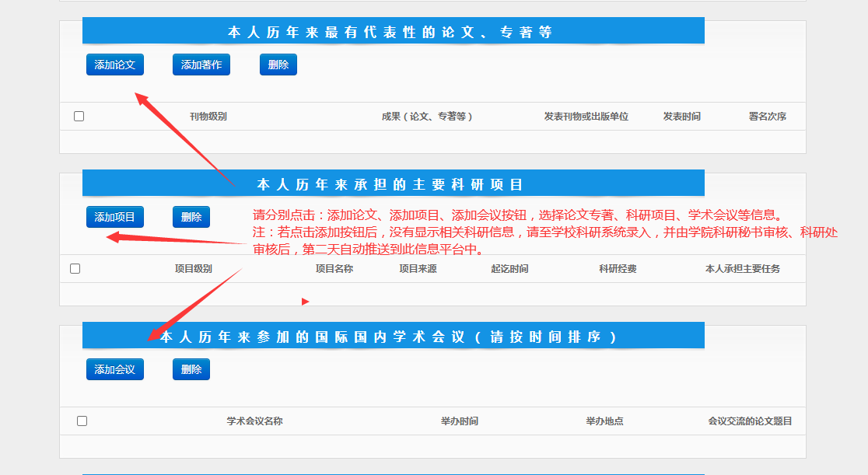The width and height of the screenshot is (868, 475).
Task: Click the 刊物级别 column header
Action: point(208,117)
